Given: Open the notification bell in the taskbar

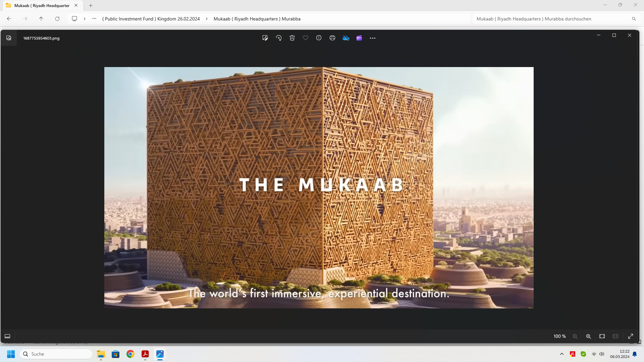Looking at the screenshot, I should pos(635,354).
